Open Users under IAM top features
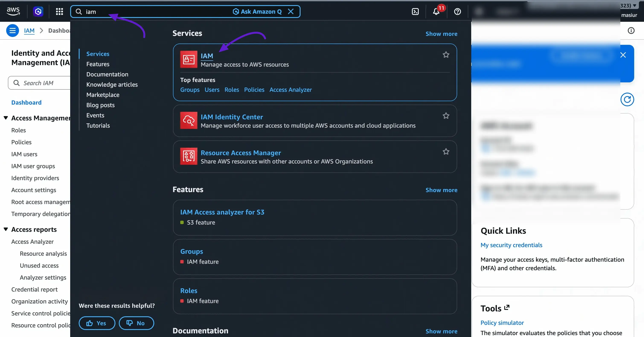Viewport: 644px width, 337px height. click(x=212, y=90)
